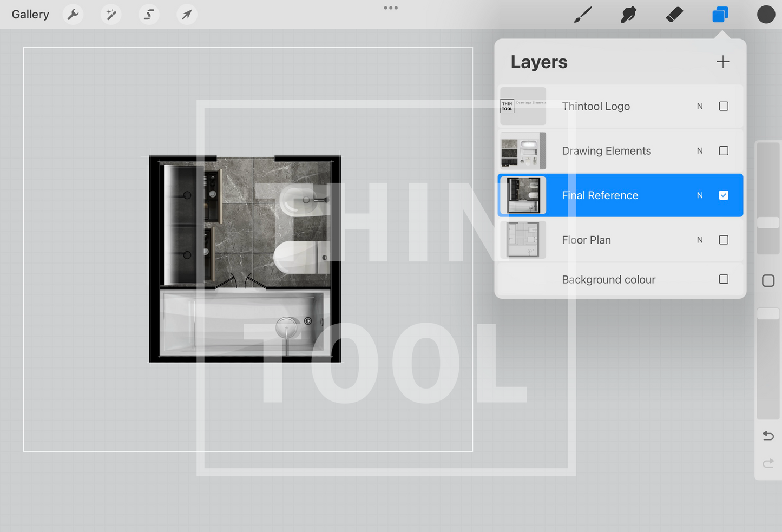Redo the last action
Viewport: 782px width, 532px height.
[x=768, y=463]
